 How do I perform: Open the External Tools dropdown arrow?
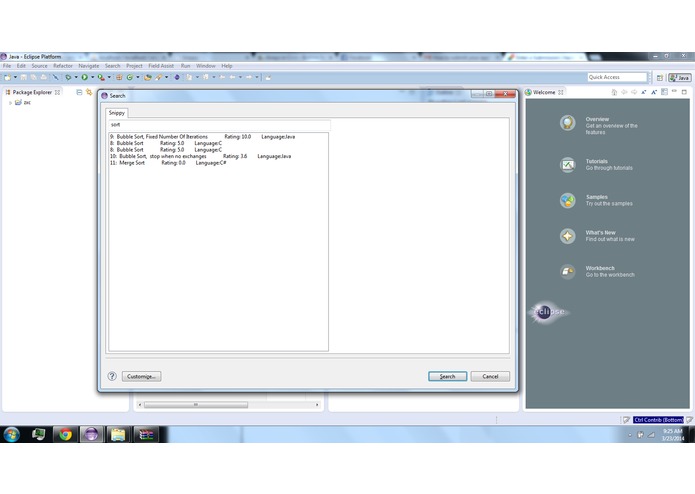(109, 77)
